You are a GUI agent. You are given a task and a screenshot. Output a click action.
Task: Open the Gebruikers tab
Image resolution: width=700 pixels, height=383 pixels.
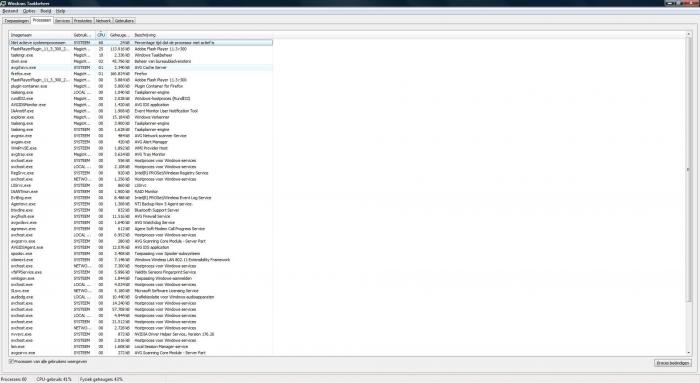click(124, 21)
